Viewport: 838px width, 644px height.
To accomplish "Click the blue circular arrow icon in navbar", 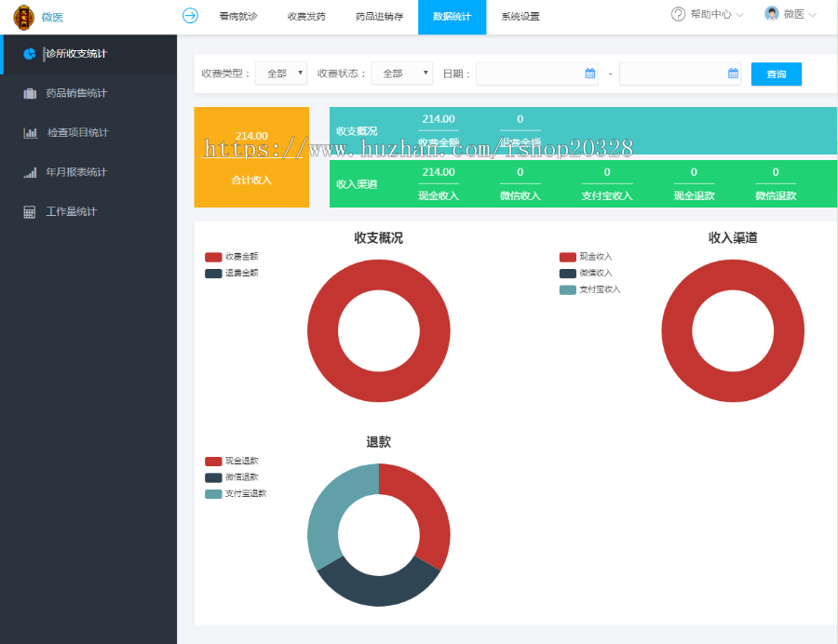I will (190, 16).
